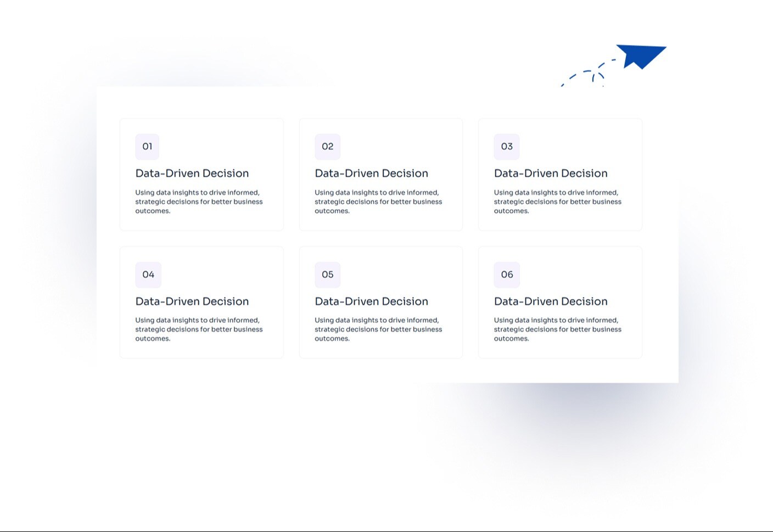Image resolution: width=773 pixels, height=532 pixels.
Task: Choose the 04 number badge
Action: 148,275
